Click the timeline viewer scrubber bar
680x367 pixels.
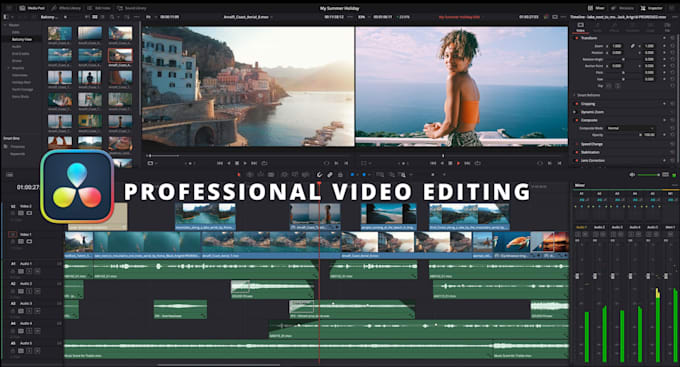[461, 156]
